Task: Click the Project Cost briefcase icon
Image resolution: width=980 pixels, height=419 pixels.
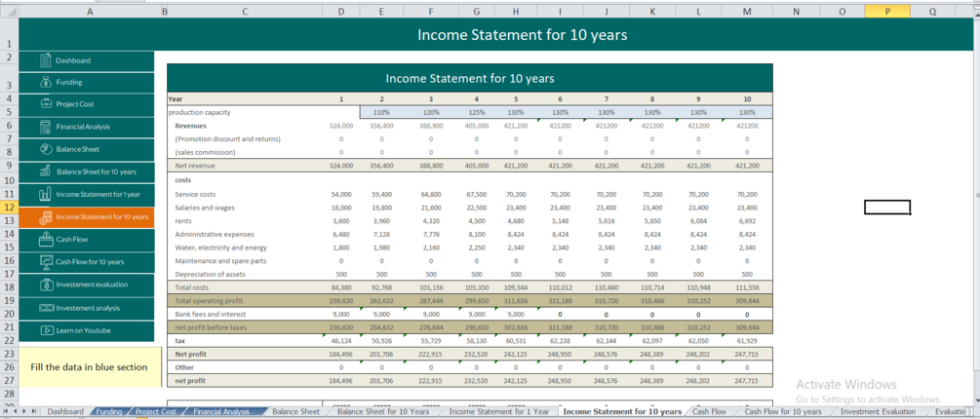Action: pyautogui.click(x=45, y=103)
